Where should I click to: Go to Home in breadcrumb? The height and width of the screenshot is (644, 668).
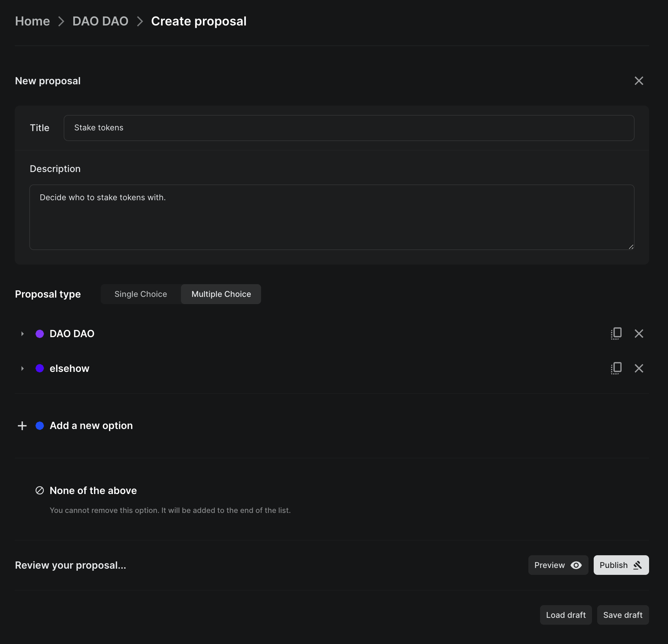tap(32, 21)
